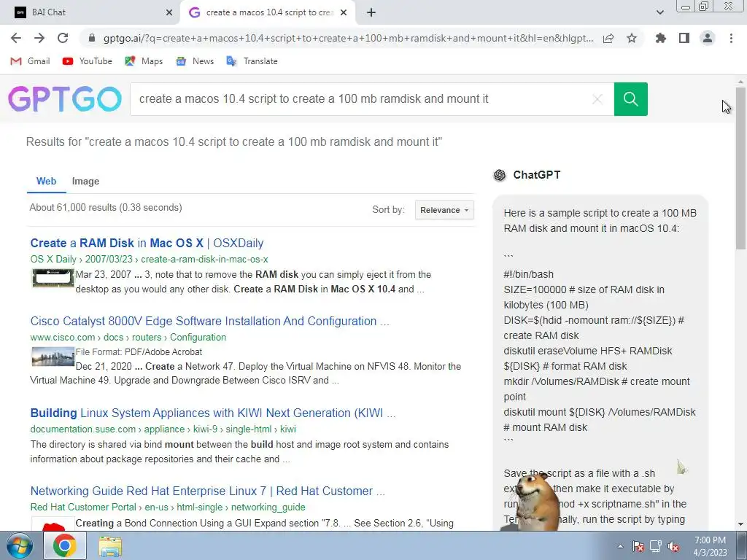The height and width of the screenshot is (560, 747).
Task: Select the Web results tab
Action: (46, 181)
